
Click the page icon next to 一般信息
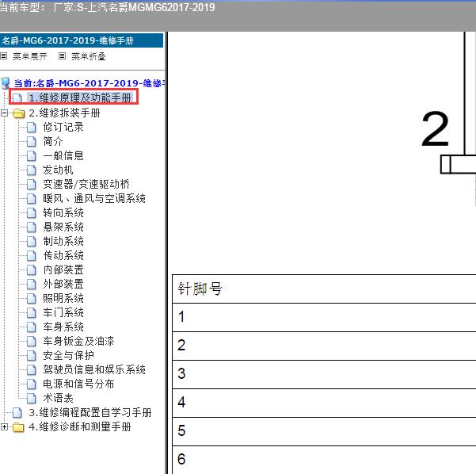pyautogui.click(x=31, y=156)
